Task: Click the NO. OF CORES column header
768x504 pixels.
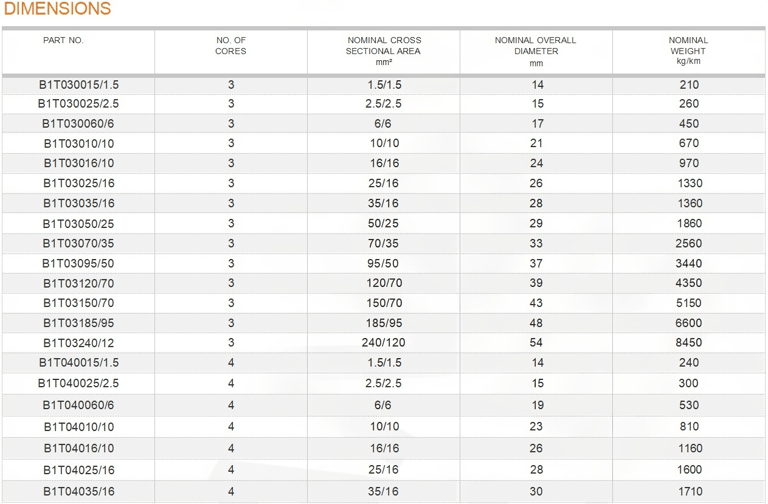Action: (x=231, y=46)
